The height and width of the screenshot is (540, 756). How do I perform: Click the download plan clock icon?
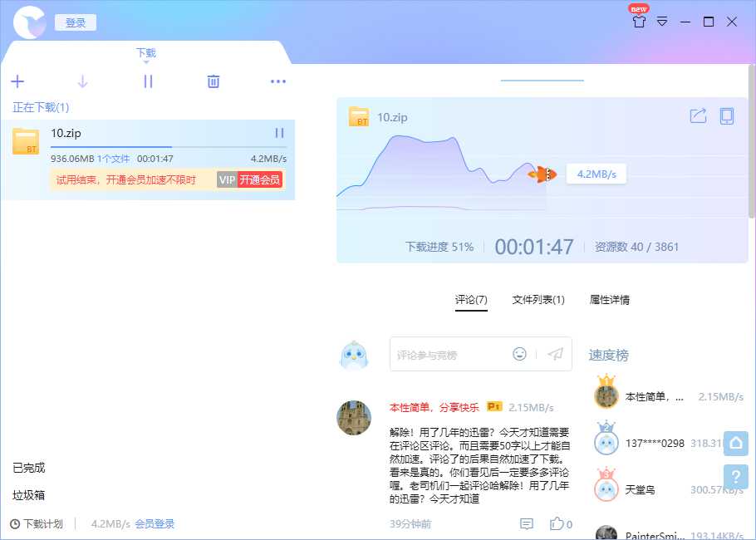tap(15, 523)
